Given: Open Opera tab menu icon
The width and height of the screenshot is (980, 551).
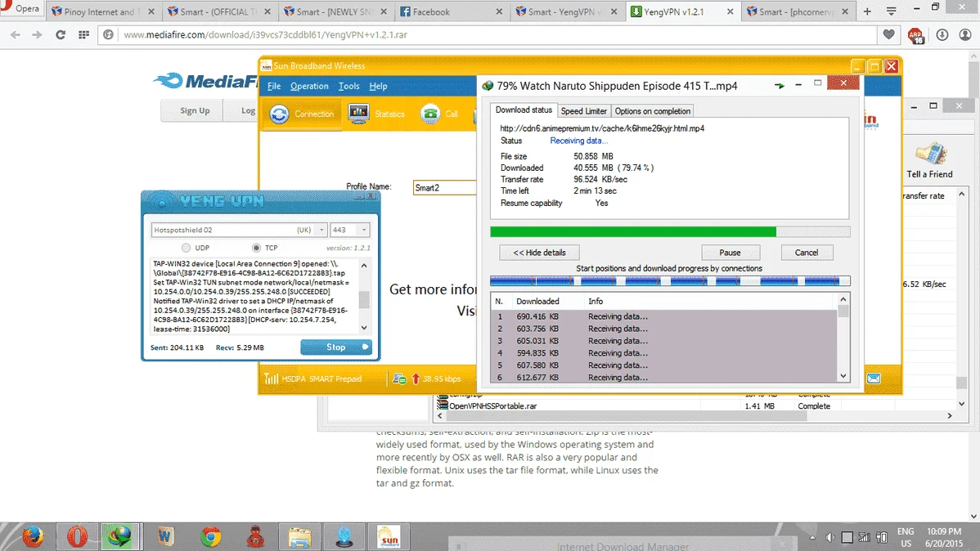Looking at the screenshot, I should (892, 11).
